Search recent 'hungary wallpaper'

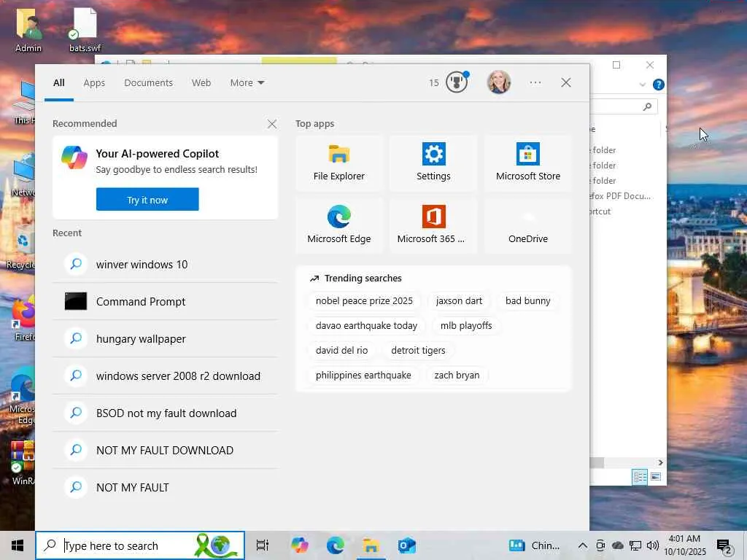pos(165,338)
